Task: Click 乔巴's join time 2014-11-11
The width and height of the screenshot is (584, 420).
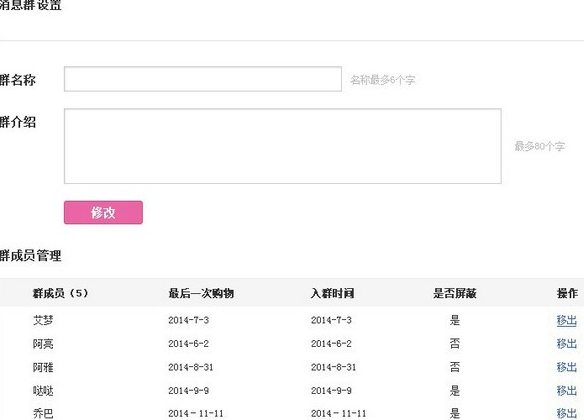Action: [x=339, y=413]
